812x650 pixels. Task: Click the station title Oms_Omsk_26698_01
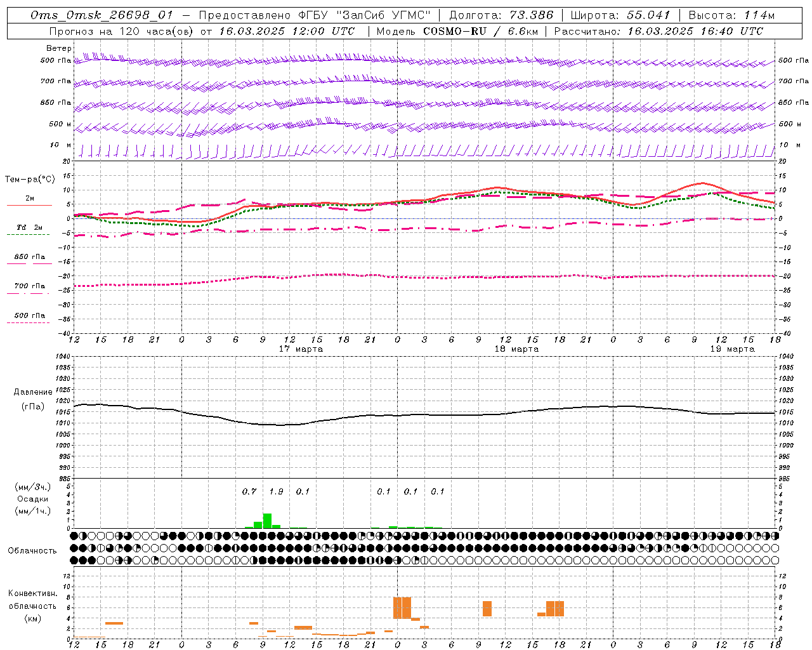101,15
